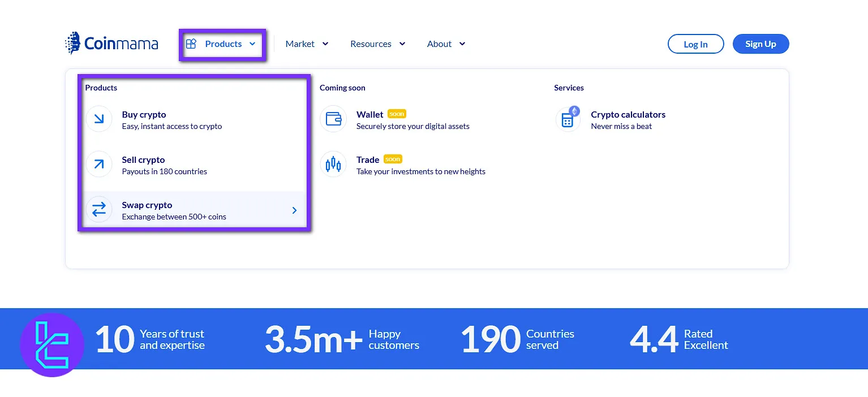Click 'Take your investments to new heights' text
Image resolution: width=868 pixels, height=397 pixels.
421,171
